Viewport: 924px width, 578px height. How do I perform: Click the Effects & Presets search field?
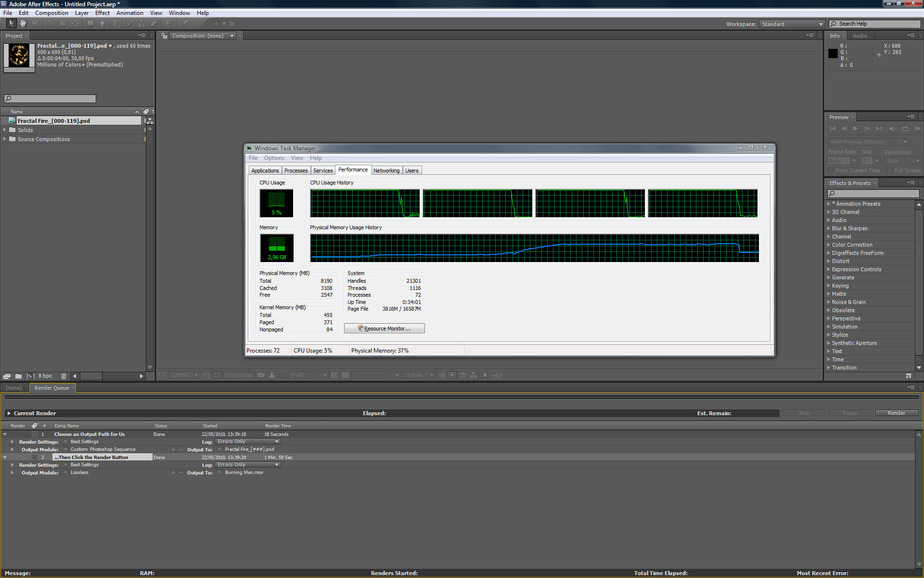(x=873, y=194)
